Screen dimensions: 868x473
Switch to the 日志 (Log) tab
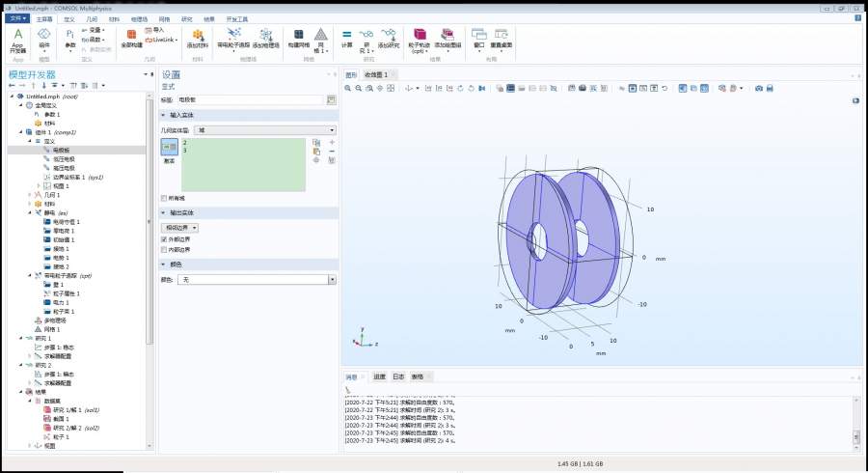(x=398, y=376)
